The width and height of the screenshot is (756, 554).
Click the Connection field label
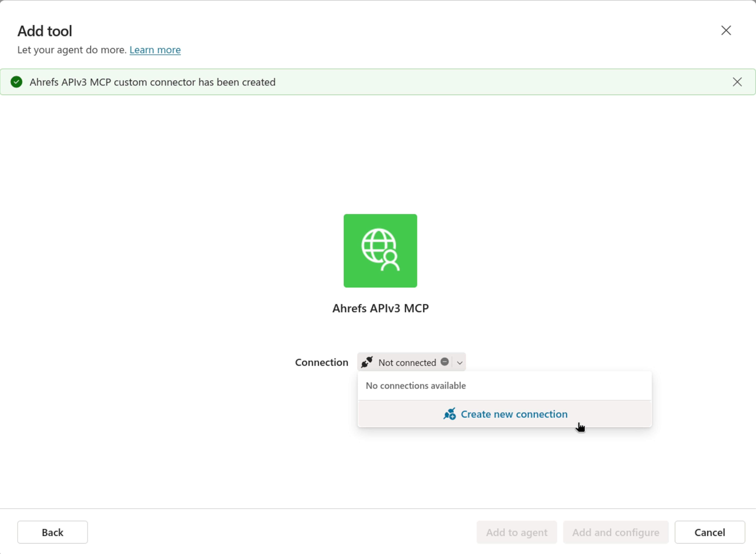point(321,362)
